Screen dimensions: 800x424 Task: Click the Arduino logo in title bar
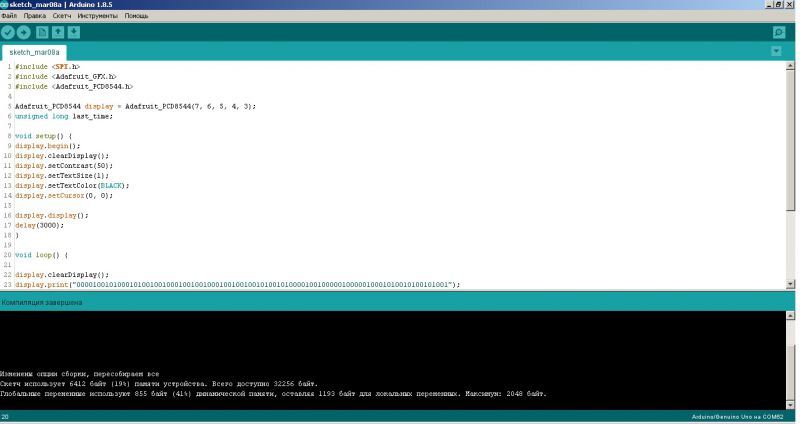click(4, 5)
